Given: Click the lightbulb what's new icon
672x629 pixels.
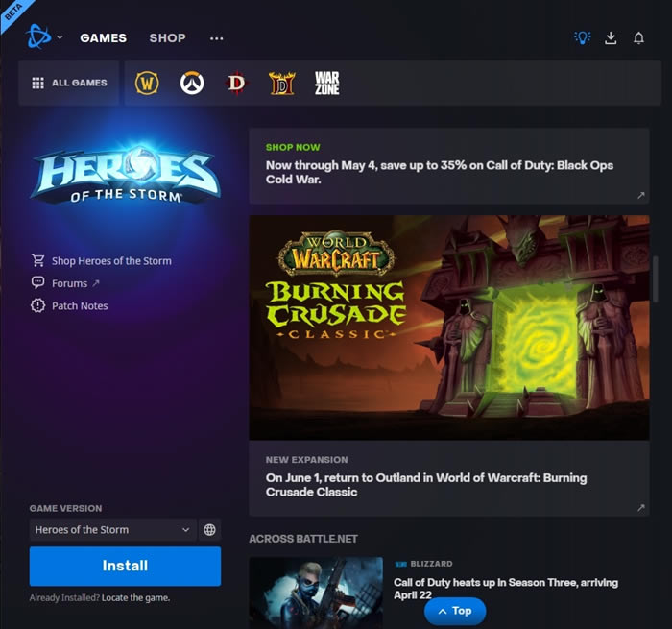Looking at the screenshot, I should 582,38.
